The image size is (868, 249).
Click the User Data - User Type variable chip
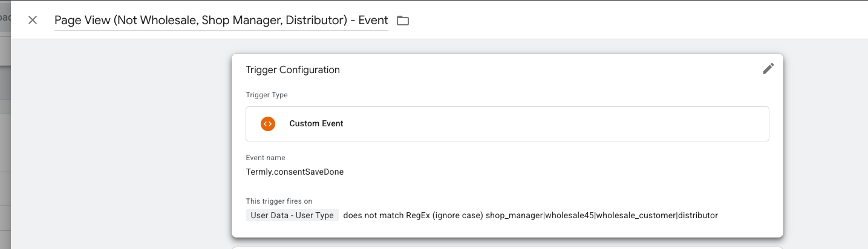(292, 215)
